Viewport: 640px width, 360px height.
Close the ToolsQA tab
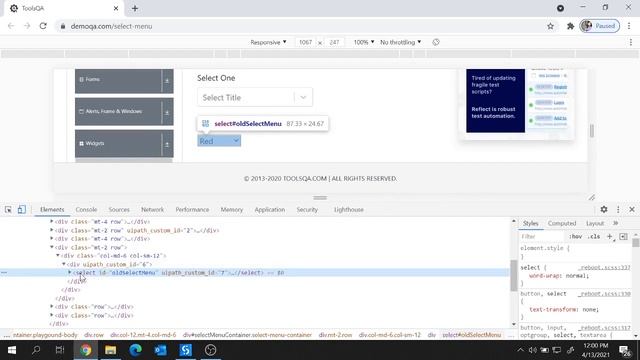point(116,8)
